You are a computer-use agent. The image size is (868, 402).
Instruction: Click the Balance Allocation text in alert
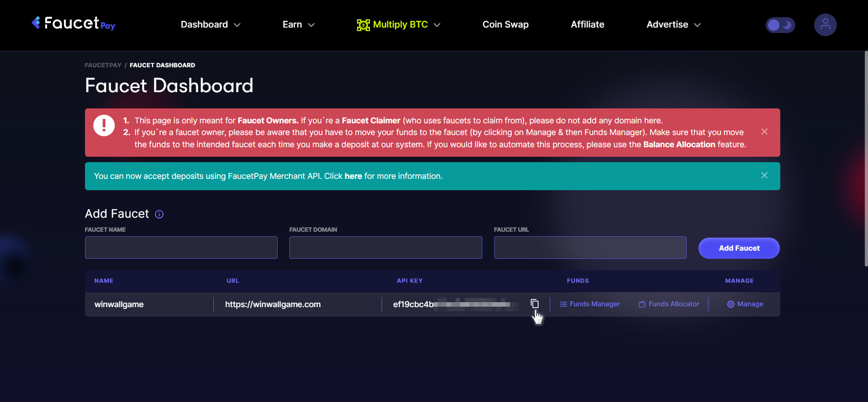[679, 145]
